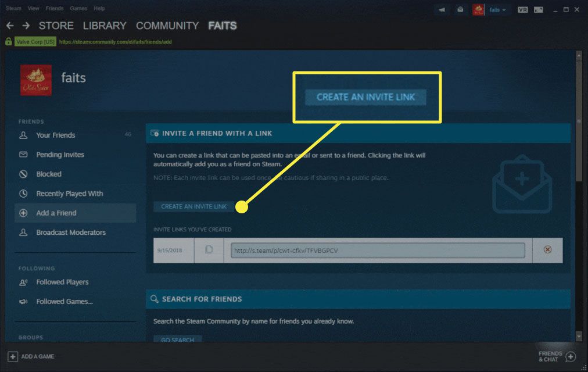
Task: Click the invite link header icon
Action: coord(155,133)
